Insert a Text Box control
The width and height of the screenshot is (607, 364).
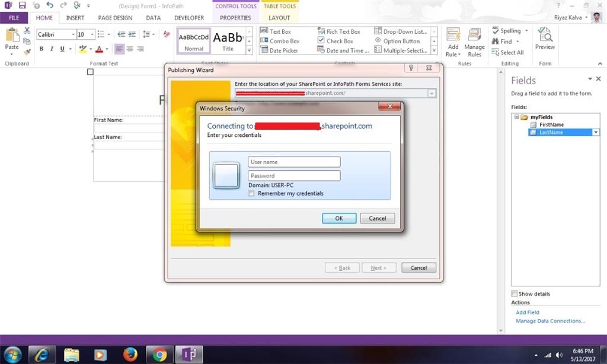276,31
